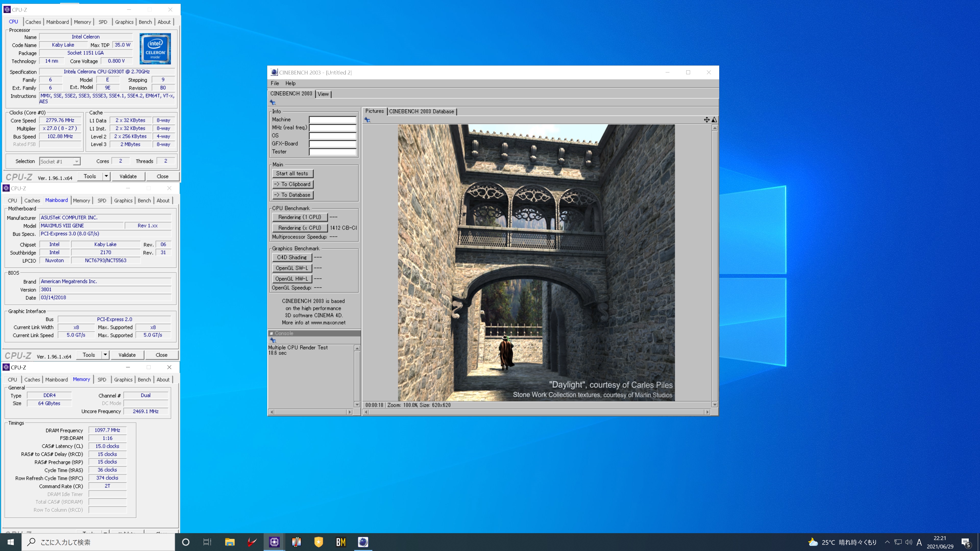Switch to the View tab in CINEBENCH
980x551 pixels.
pos(323,94)
